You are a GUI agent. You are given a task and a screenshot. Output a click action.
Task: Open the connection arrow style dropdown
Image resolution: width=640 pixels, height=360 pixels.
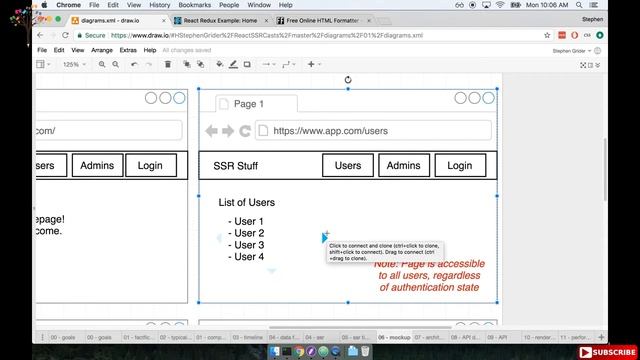pos(269,64)
